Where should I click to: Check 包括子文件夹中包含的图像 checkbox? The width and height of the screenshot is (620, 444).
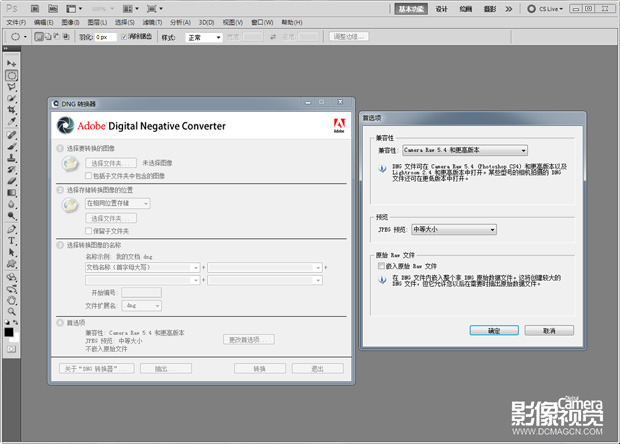[x=89, y=176]
